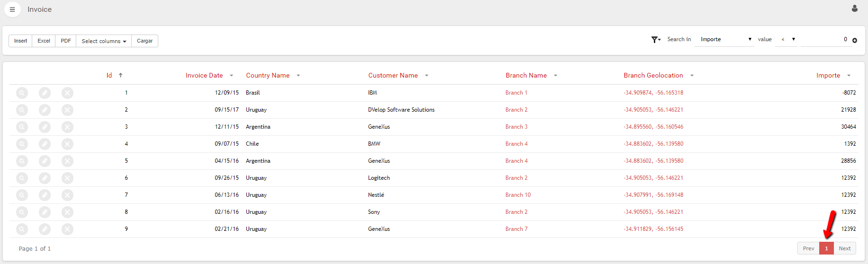Delete invoice 2 with the X icon
868x264 pixels.
[67, 110]
